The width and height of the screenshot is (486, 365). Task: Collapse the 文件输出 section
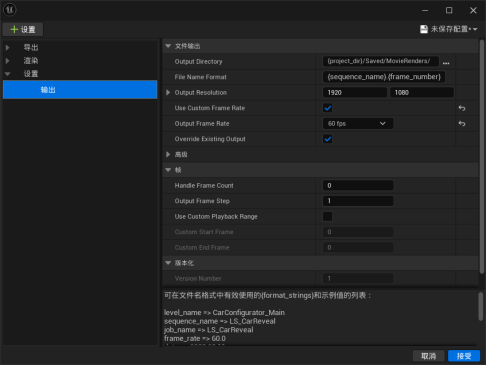(x=168, y=46)
